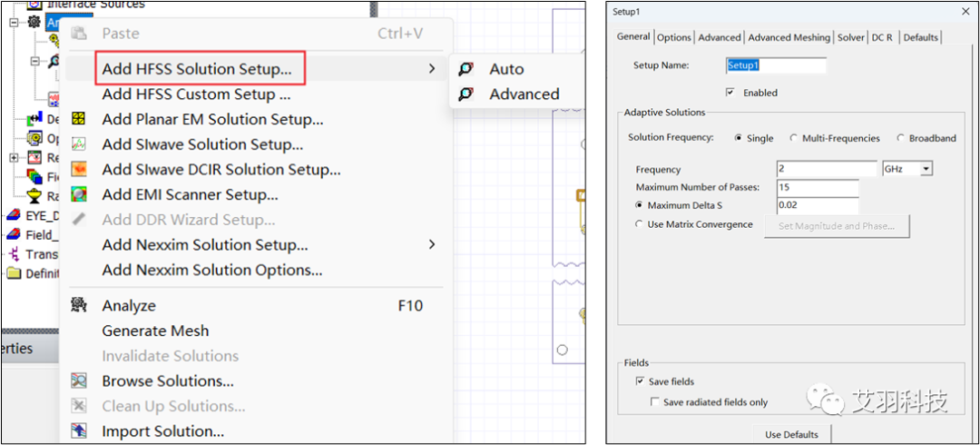Click the Definitions folder icon in tree
This screenshot has height=445, width=980.
(x=13, y=273)
